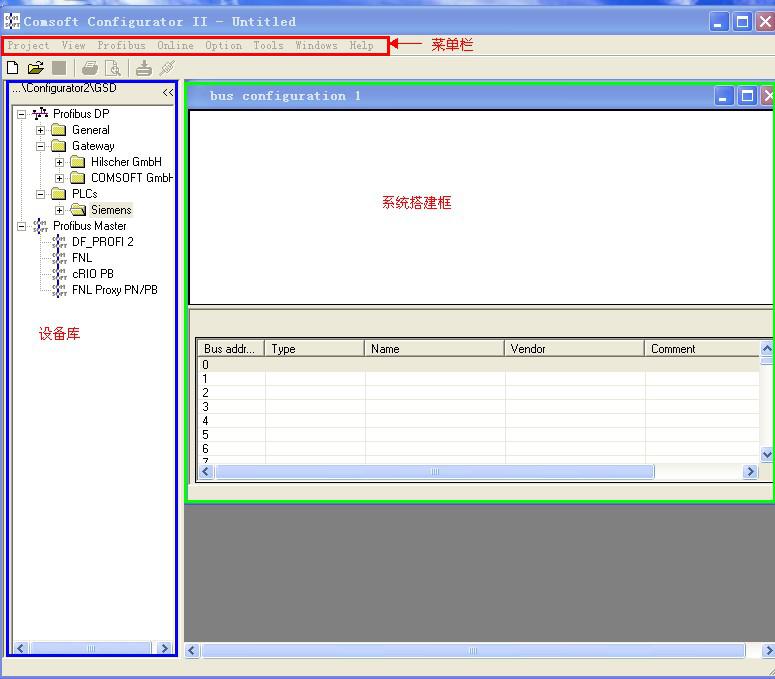Expand the Siemens folder node
Screen dimensions: 775x679
click(59, 210)
